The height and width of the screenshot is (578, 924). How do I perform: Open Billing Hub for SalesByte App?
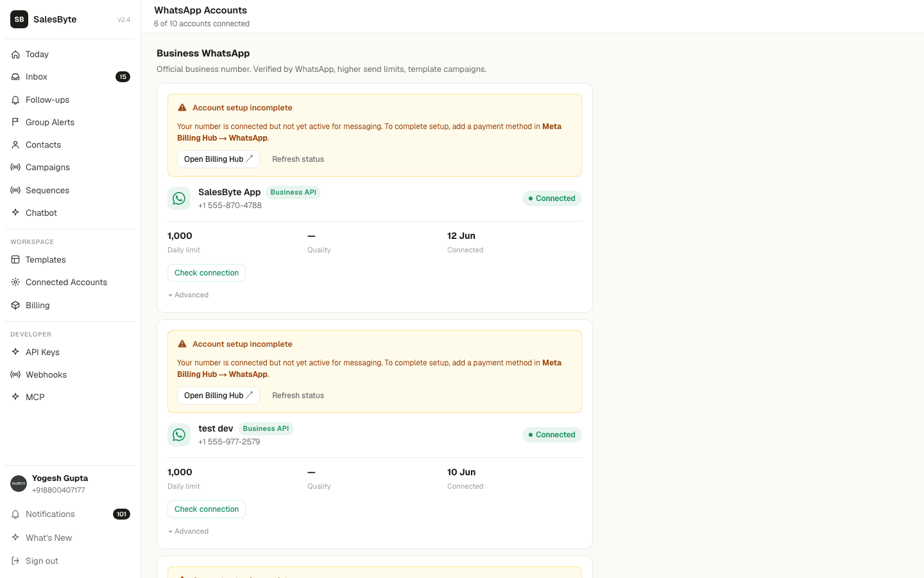[218, 159]
